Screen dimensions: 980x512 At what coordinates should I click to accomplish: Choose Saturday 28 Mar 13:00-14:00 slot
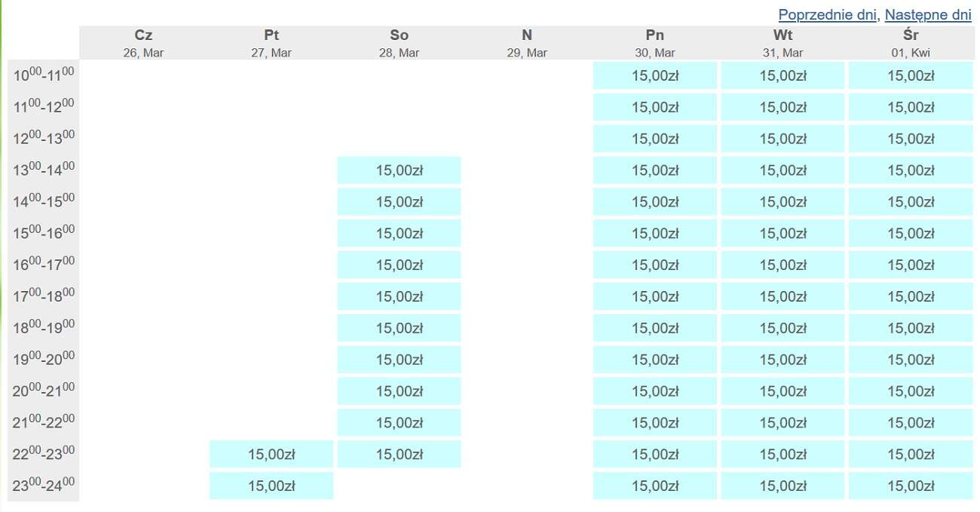[x=400, y=170]
